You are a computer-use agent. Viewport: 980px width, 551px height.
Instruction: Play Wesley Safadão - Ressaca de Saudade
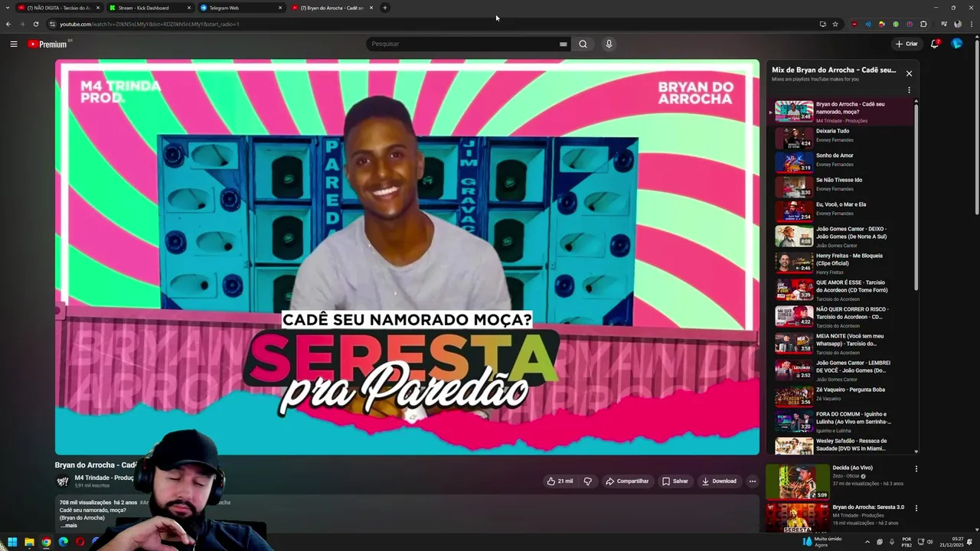coord(842,445)
